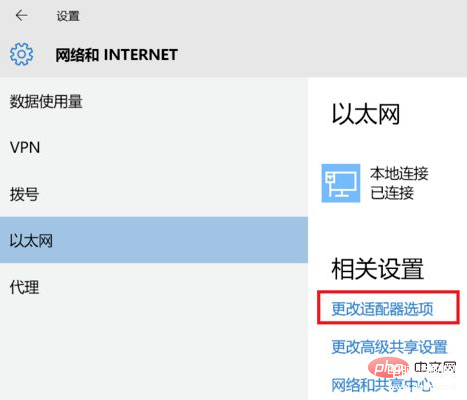Click the 以太网 page heading
The width and height of the screenshot is (467, 400).
pos(366,114)
